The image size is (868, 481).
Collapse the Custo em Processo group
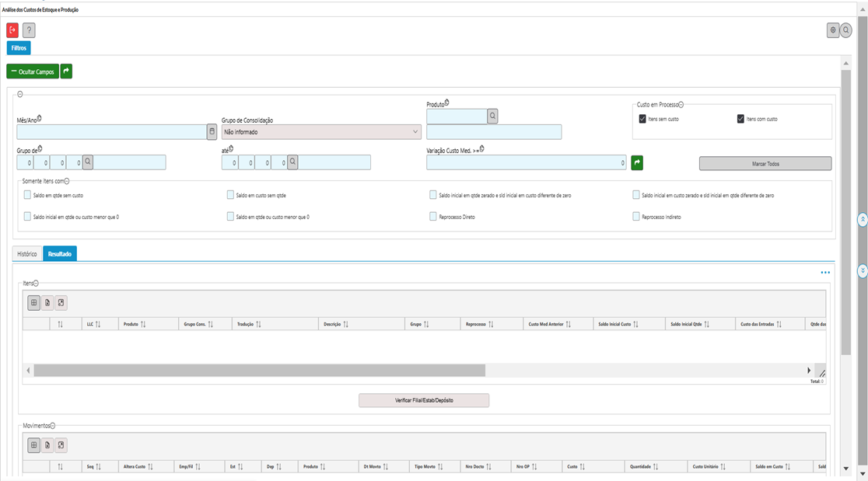681,104
